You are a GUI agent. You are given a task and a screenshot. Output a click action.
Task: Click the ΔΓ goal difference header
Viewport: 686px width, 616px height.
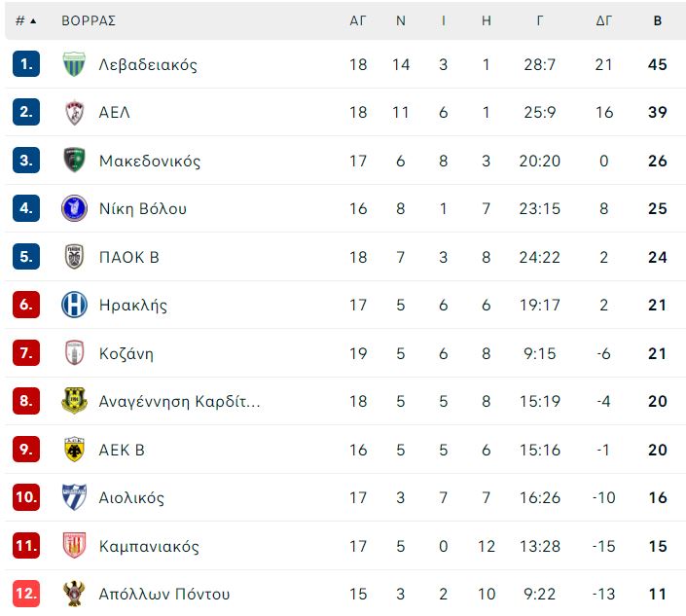(603, 21)
